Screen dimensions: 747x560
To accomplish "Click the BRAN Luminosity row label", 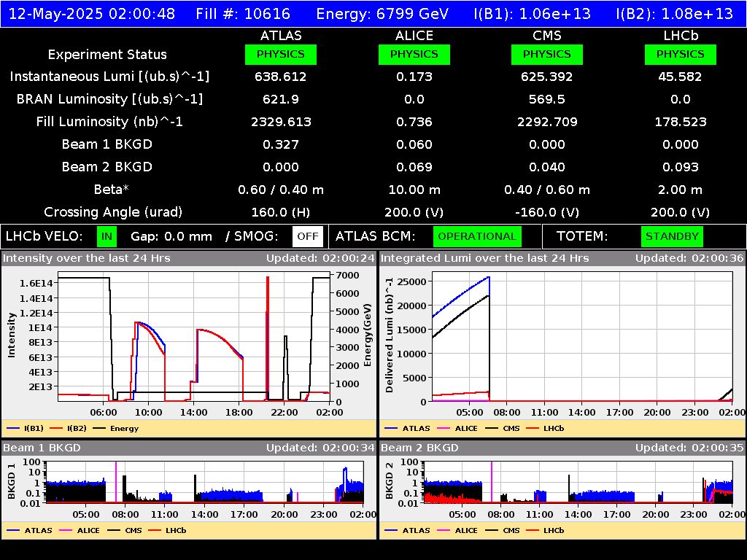I will click(x=109, y=99).
